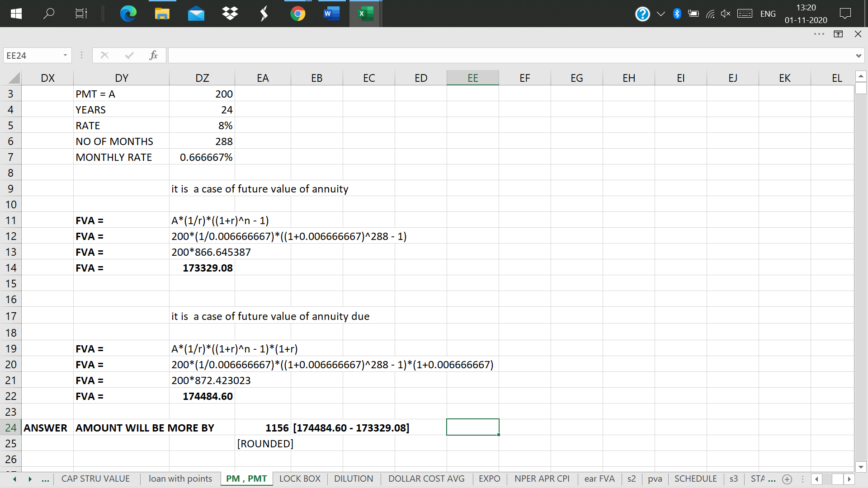
Task: Click vertical scrollbar down arrow
Action: click(x=861, y=467)
